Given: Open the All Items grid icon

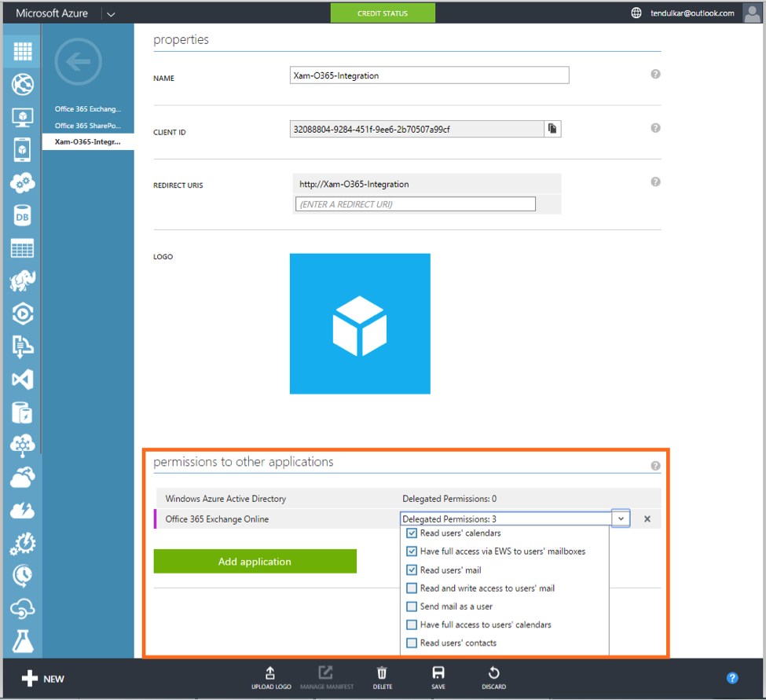Looking at the screenshot, I should [21, 51].
